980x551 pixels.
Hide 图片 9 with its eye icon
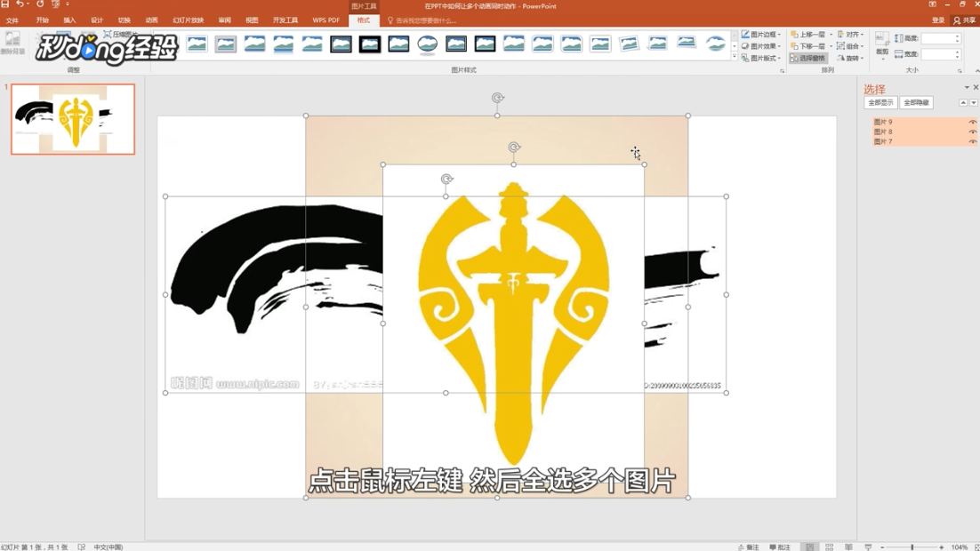point(972,122)
